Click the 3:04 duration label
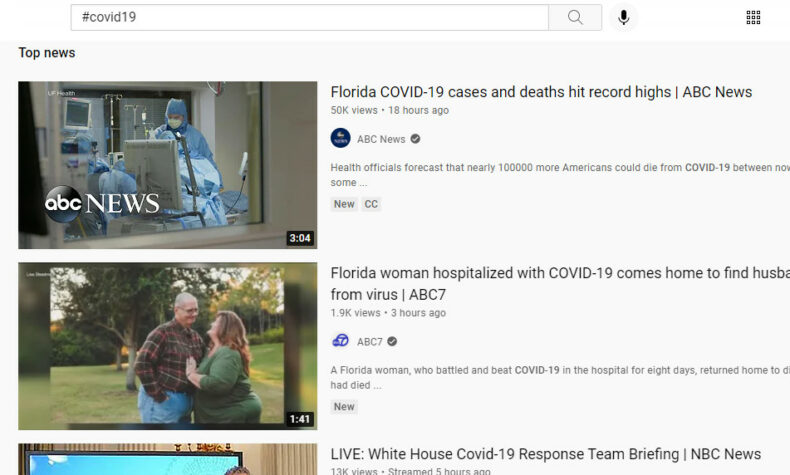 (x=300, y=238)
